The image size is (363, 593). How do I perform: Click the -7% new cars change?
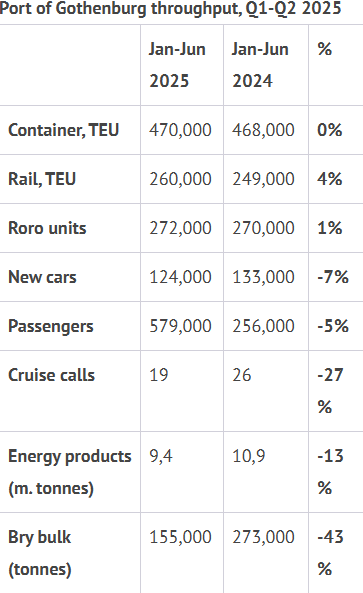tap(333, 277)
